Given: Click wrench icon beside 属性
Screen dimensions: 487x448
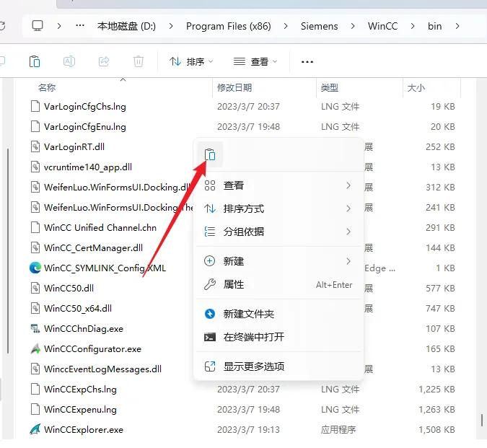Looking at the screenshot, I should coord(210,284).
